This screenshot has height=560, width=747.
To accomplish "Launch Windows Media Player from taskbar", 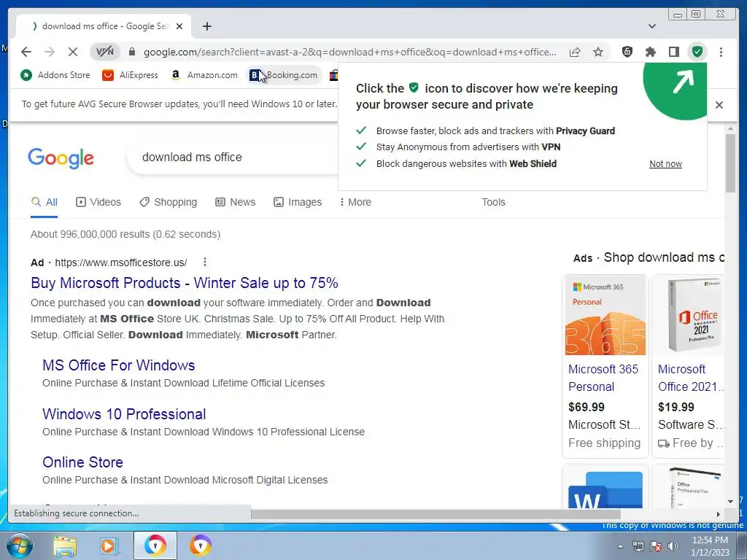I will [109, 546].
